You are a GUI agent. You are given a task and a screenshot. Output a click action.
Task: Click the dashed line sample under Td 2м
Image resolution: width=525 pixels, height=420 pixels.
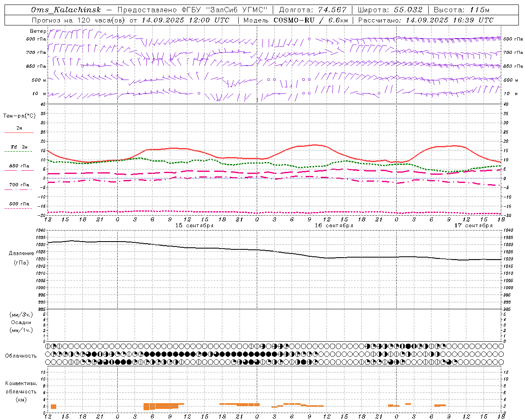pyautogui.click(x=19, y=152)
